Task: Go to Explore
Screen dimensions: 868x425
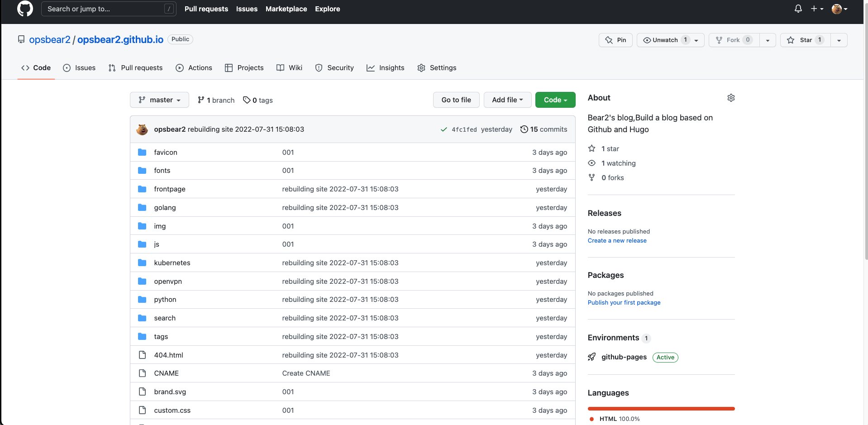Action: [328, 9]
